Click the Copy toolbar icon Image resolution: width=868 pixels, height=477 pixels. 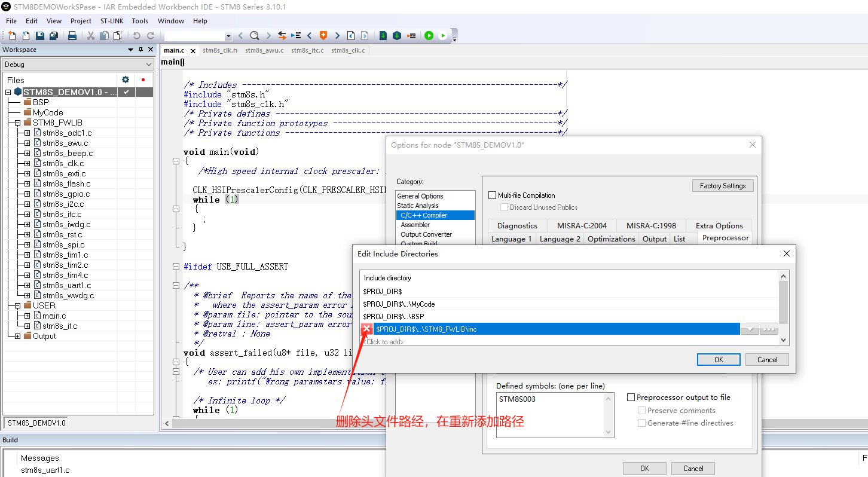(x=104, y=36)
